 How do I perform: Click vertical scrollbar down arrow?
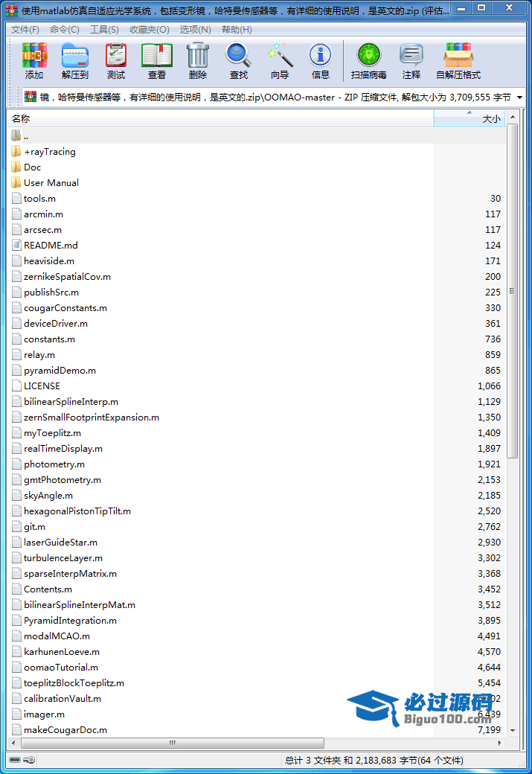pyautogui.click(x=513, y=730)
